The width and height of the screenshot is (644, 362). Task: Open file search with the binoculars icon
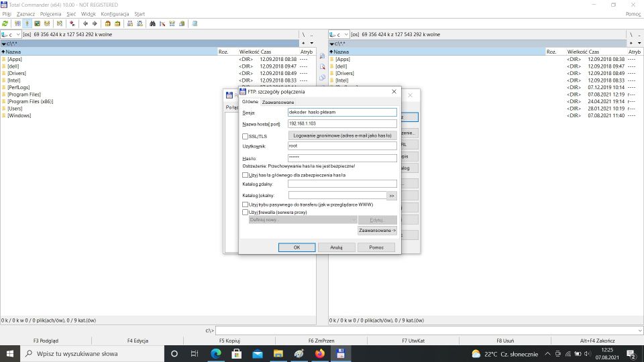click(153, 23)
